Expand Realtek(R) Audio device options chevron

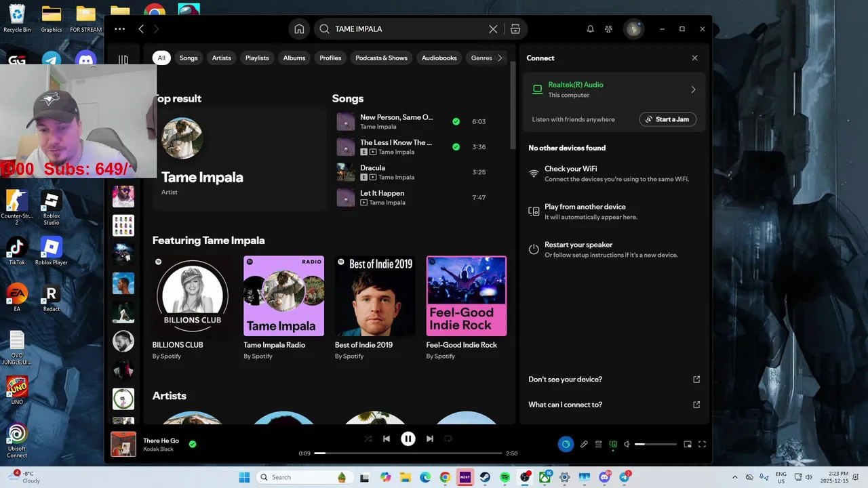tap(693, 89)
